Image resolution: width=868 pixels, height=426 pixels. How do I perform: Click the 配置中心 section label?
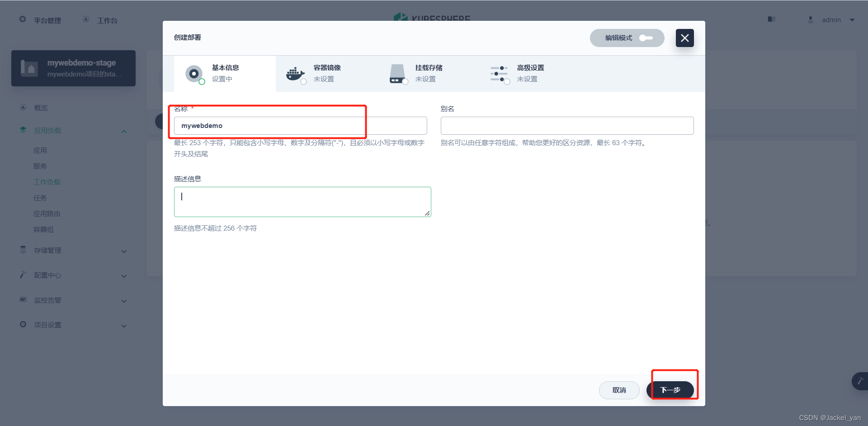(47, 275)
